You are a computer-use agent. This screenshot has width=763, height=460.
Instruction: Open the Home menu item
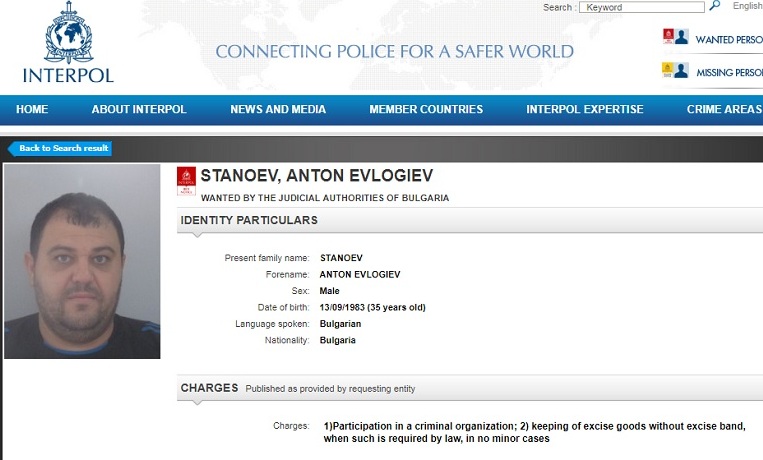32,110
